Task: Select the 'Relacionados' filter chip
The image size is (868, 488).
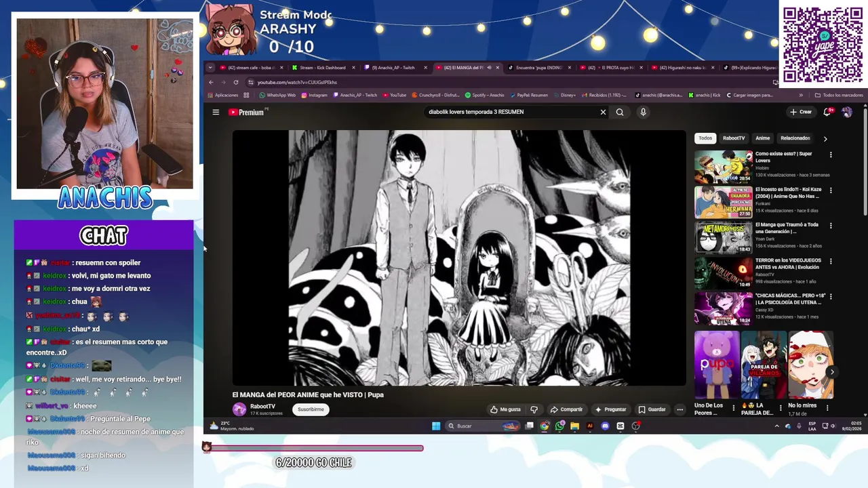Action: click(795, 138)
